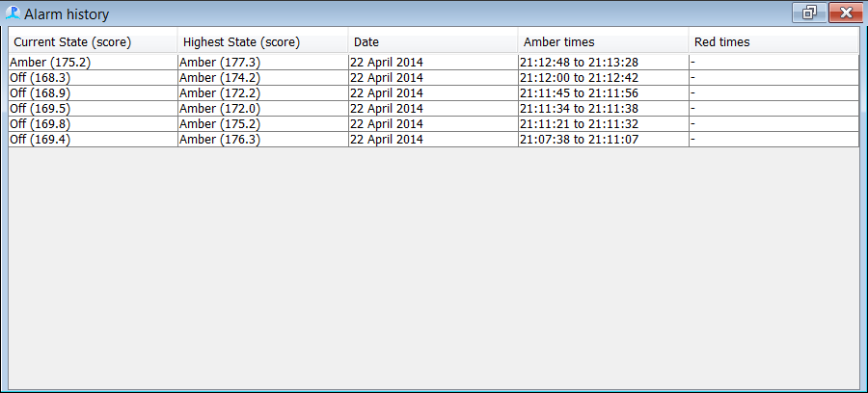Close the Alarm history window

point(846,13)
